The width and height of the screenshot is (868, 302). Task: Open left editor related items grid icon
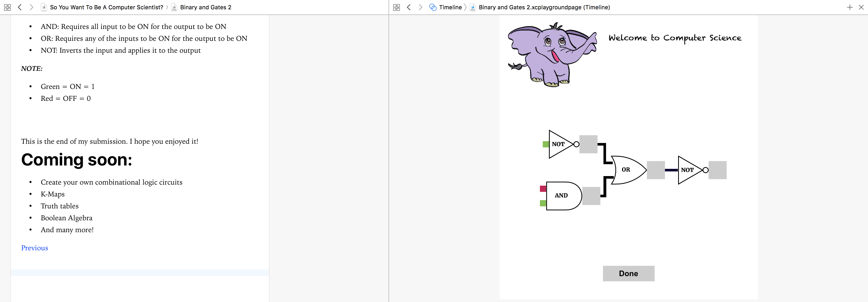(7, 7)
